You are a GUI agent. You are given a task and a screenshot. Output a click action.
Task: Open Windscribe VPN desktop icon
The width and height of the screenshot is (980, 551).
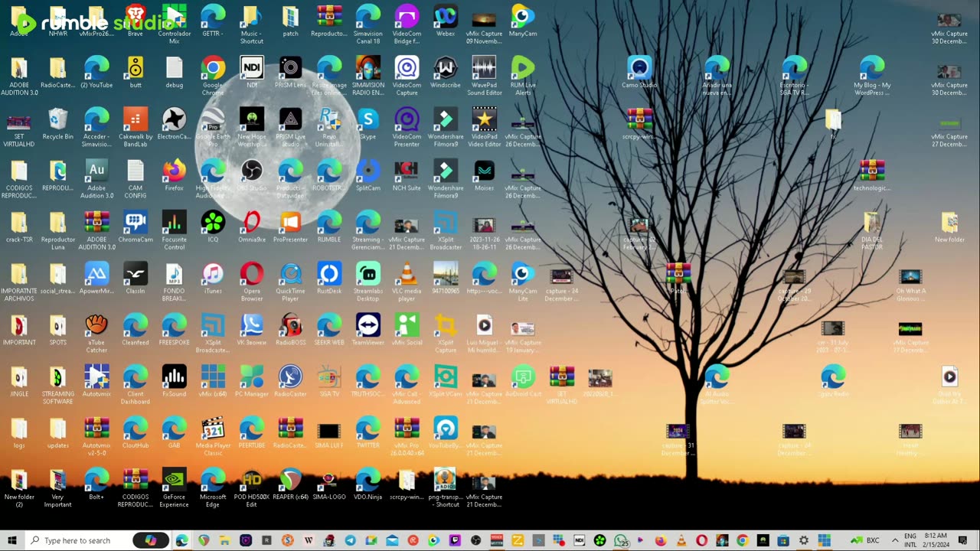446,72
